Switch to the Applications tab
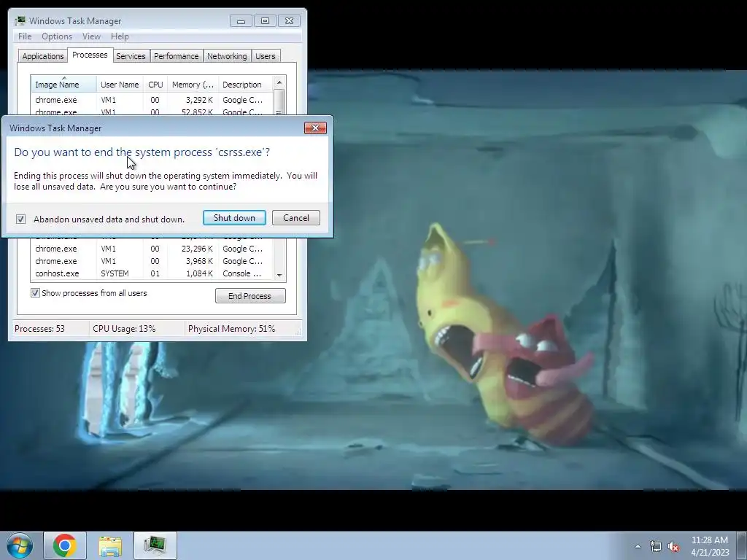The image size is (747, 560). pos(43,56)
